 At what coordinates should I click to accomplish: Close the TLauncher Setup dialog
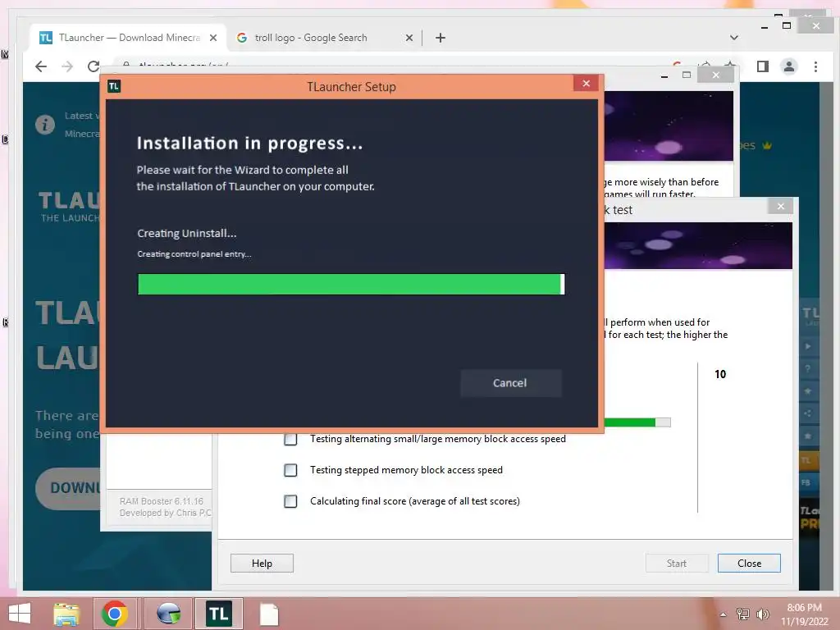tap(586, 84)
